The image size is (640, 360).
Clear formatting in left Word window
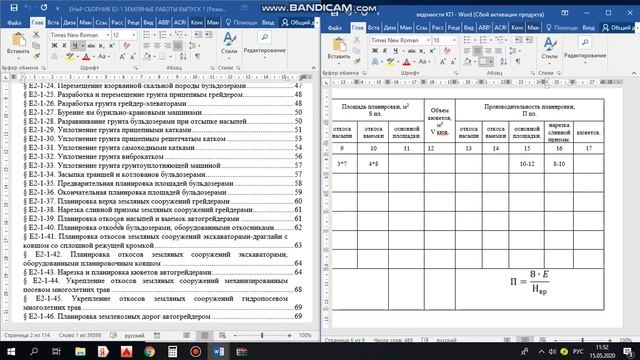click(127, 46)
